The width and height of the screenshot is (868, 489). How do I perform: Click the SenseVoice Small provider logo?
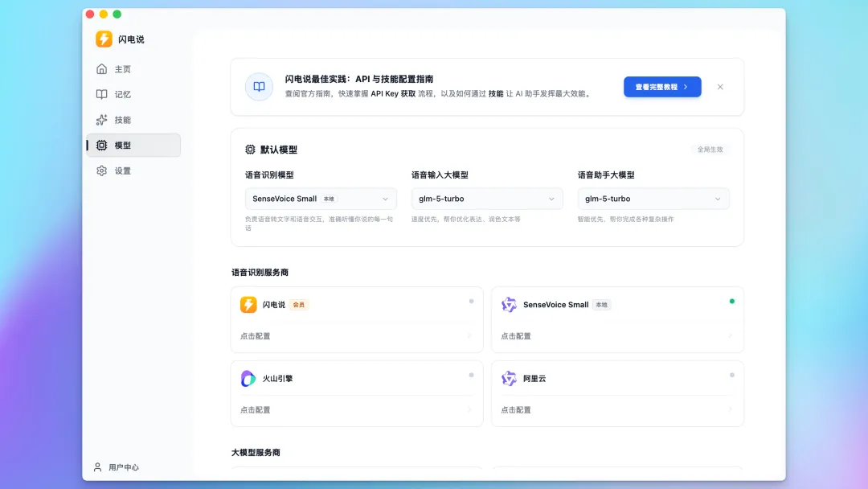509,305
